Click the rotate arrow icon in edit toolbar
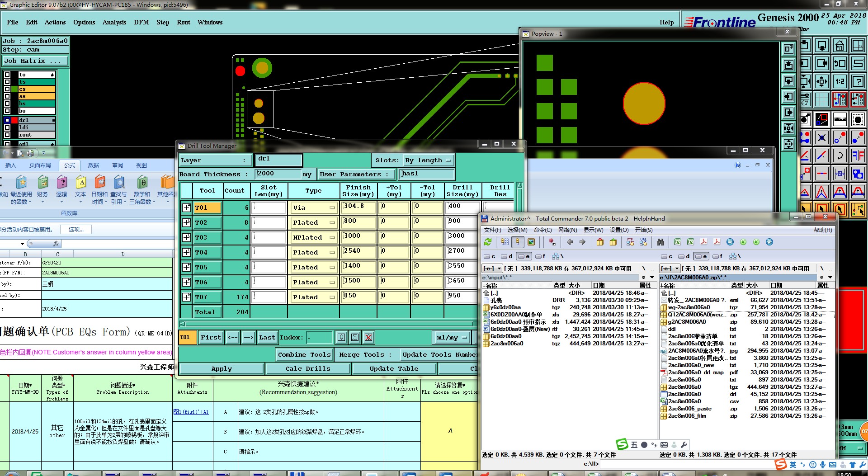Viewport: 868px width, 476px height. 840,156
